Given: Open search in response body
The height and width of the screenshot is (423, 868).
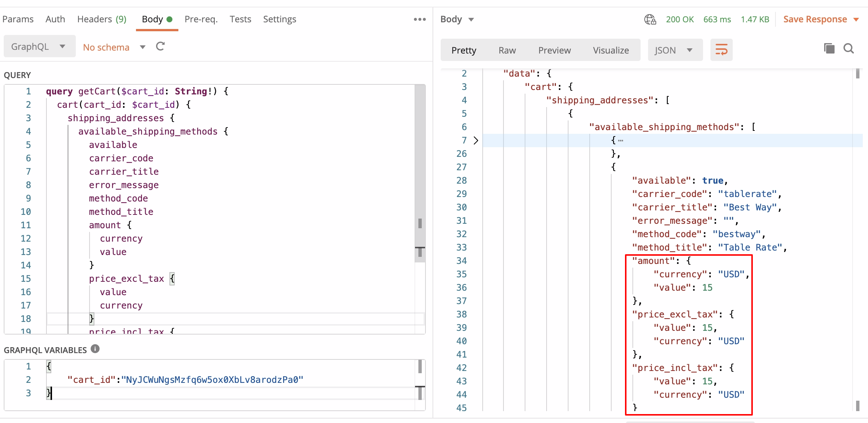Looking at the screenshot, I should [x=849, y=49].
